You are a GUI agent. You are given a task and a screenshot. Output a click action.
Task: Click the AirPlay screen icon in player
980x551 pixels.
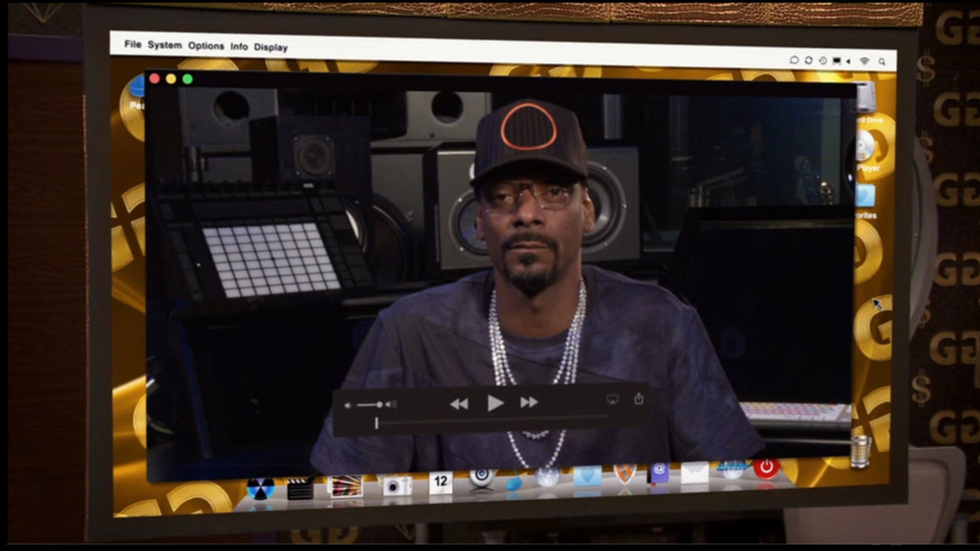(612, 399)
